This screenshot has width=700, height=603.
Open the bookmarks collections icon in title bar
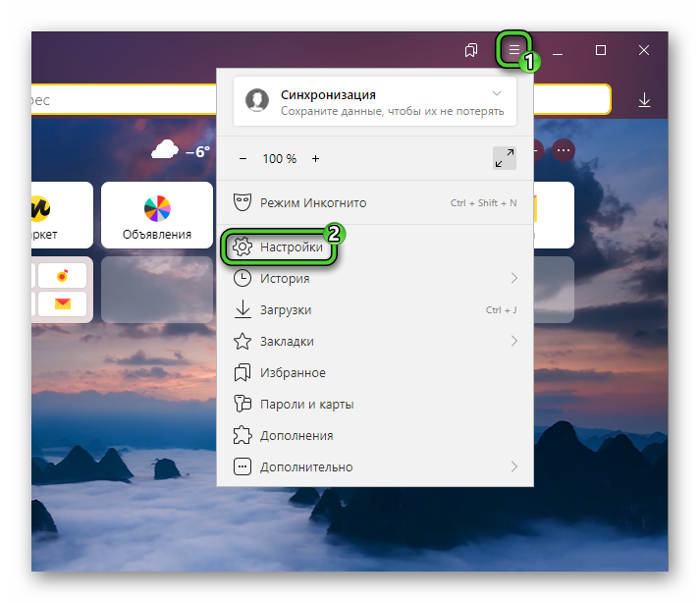pyautogui.click(x=471, y=50)
